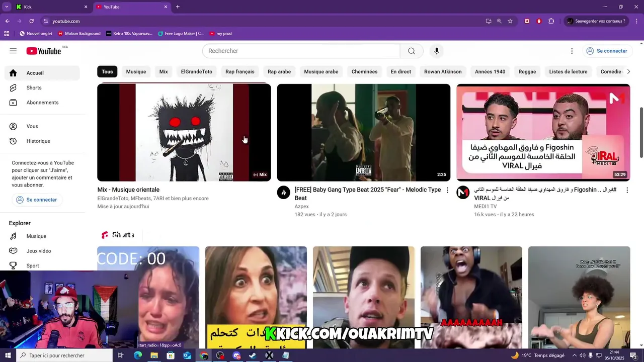The image size is (644, 362).
Task: Open the AAAAAAAAAH Shorts thumbnail
Action: (x=471, y=297)
